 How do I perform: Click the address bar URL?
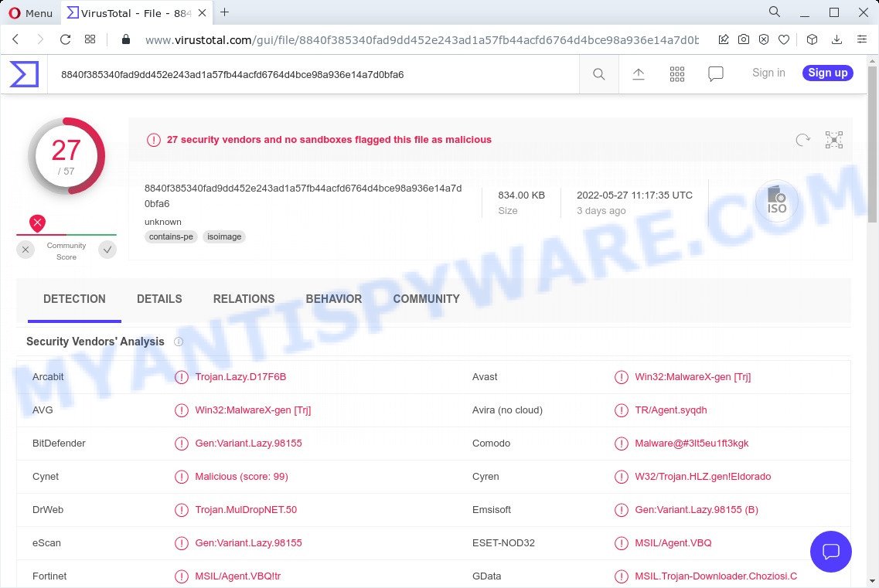(421, 40)
